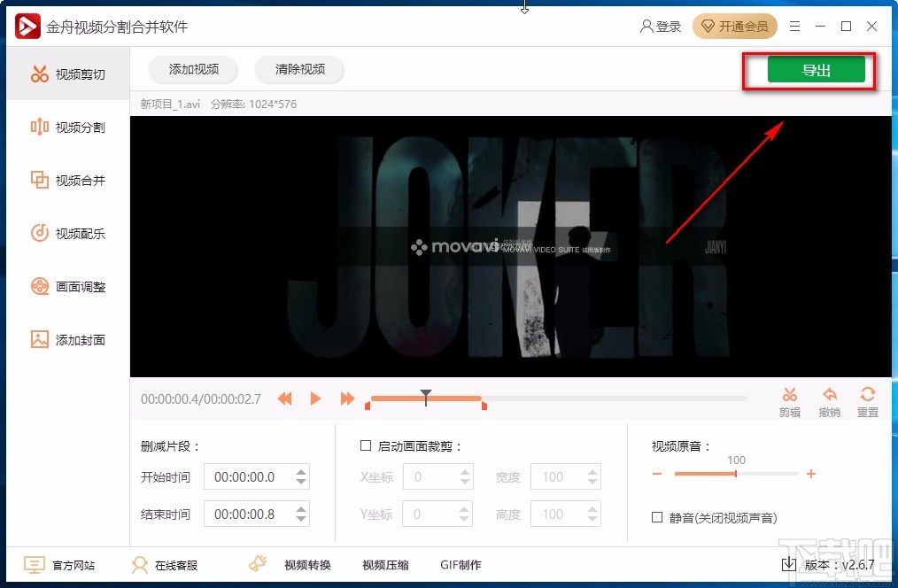Decrease 开始时间 with down arrow
Viewport: 898px width, 588px height.
pyautogui.click(x=301, y=482)
